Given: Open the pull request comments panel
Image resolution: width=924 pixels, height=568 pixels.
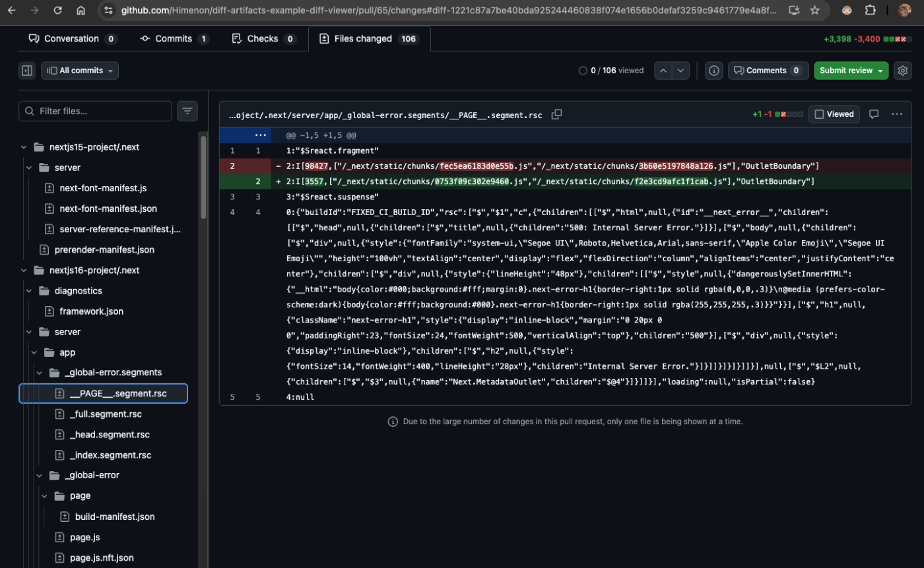Looking at the screenshot, I should pos(768,71).
